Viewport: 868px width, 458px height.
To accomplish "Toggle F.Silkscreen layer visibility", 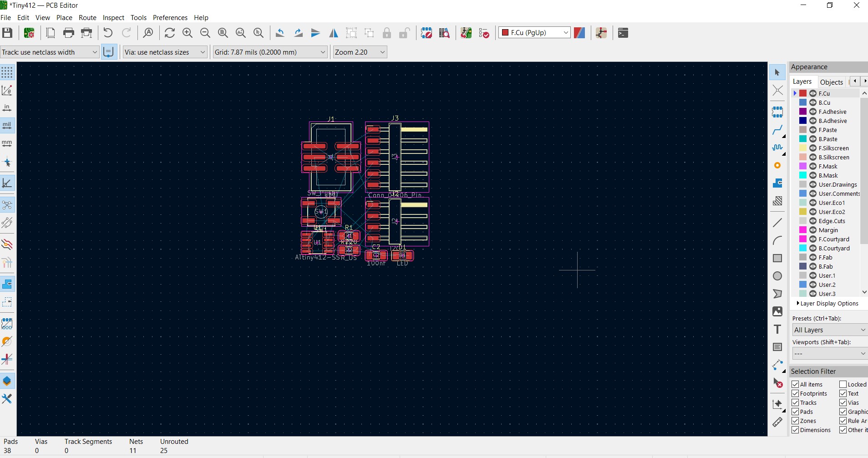I will (813, 148).
